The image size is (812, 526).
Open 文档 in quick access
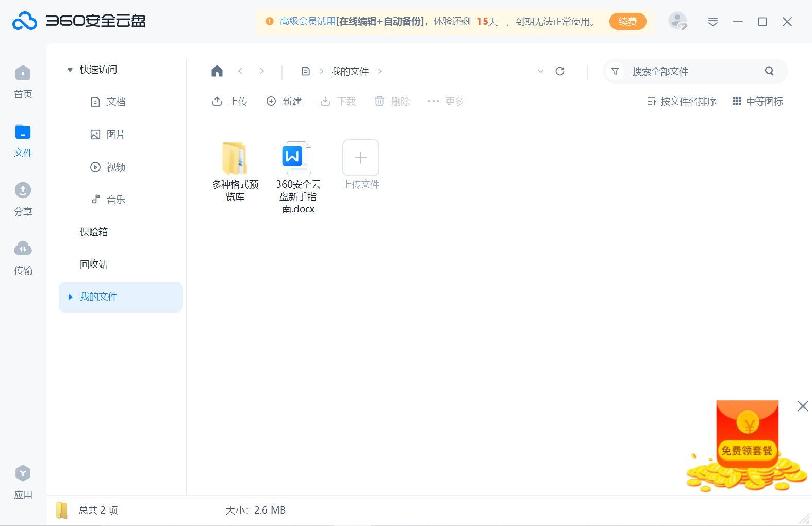coord(108,102)
